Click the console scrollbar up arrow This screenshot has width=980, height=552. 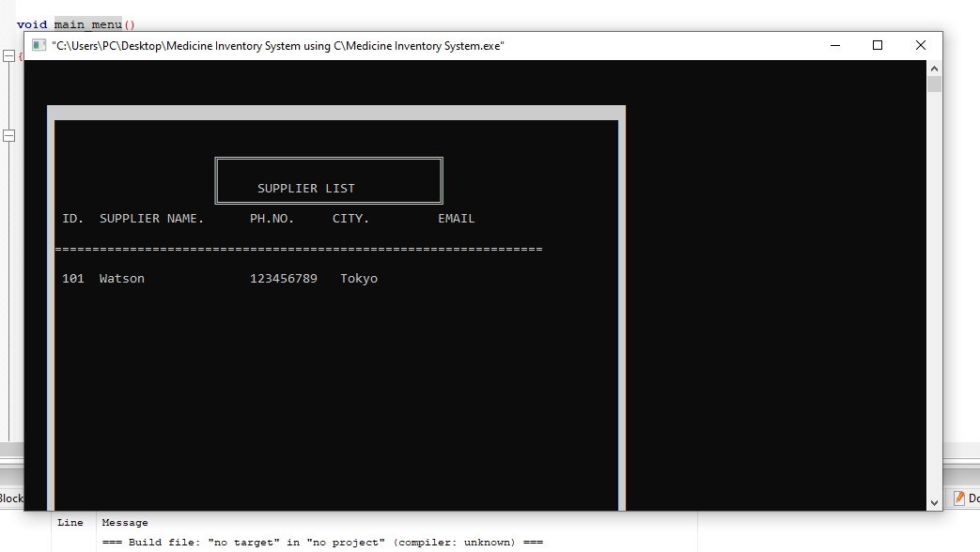[934, 69]
